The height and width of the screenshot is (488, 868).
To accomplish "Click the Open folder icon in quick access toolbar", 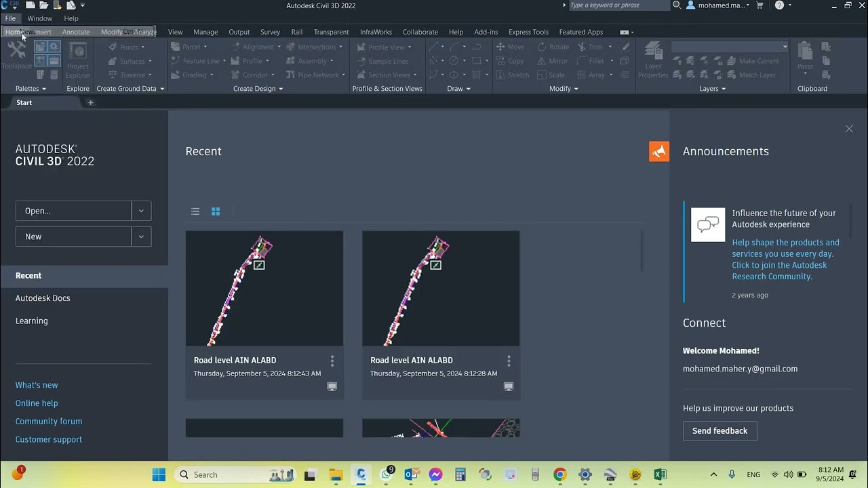I will click(43, 5).
